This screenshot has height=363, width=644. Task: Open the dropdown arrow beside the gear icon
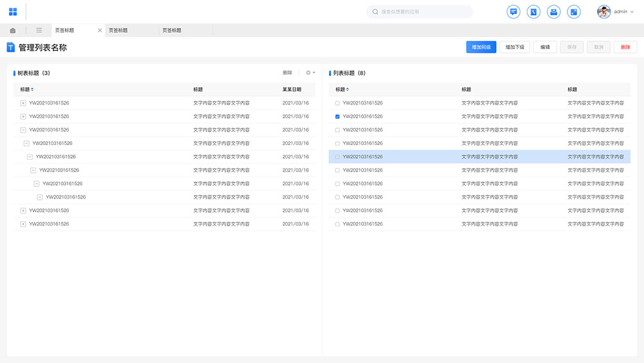[314, 73]
